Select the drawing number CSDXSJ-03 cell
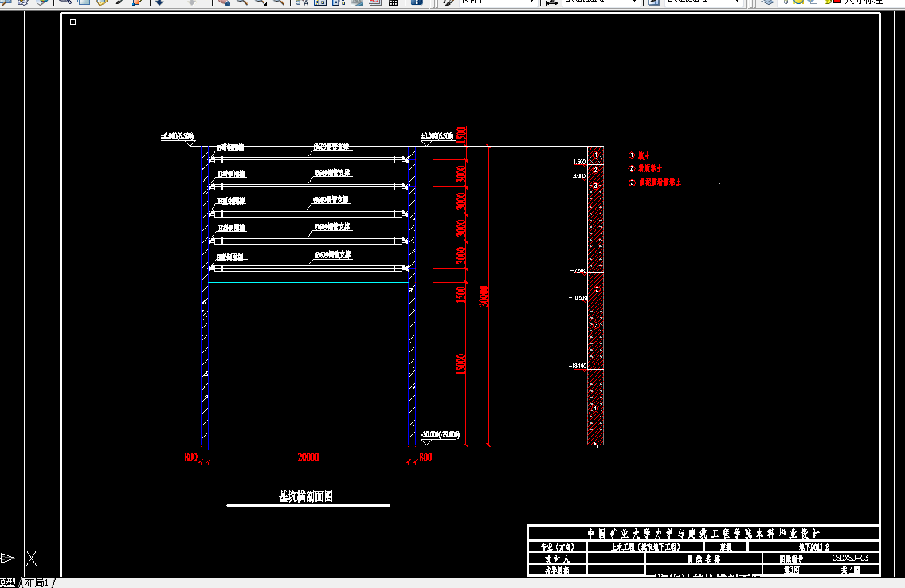Screen dimensions: 905x588 (850, 558)
